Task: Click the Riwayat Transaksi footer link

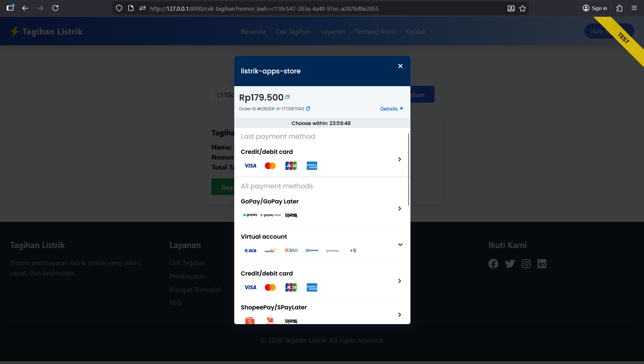Action: click(195, 290)
